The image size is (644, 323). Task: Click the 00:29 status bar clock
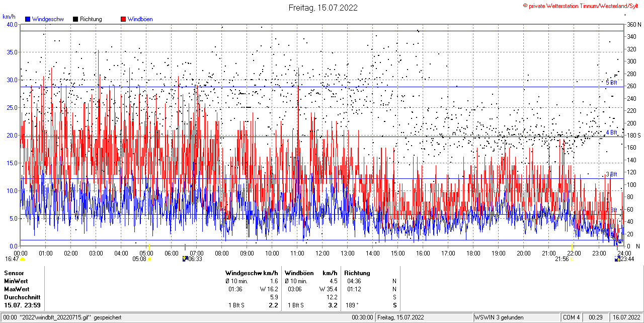click(x=596, y=317)
